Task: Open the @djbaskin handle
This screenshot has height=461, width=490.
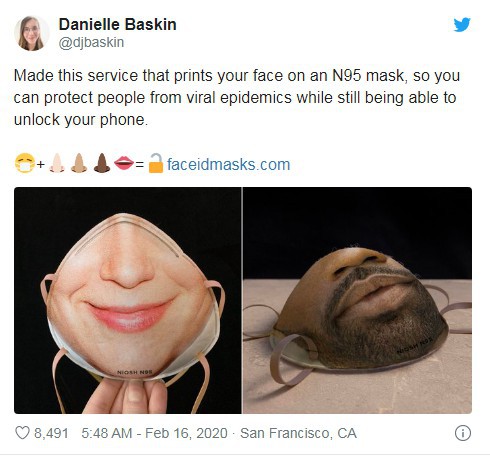Action: (x=91, y=42)
